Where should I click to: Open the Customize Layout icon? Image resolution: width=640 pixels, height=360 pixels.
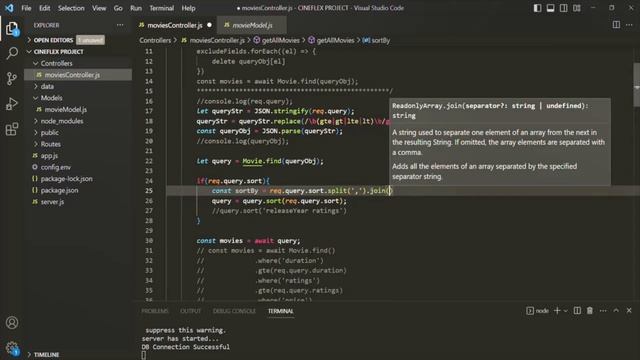pyautogui.click(x=577, y=8)
